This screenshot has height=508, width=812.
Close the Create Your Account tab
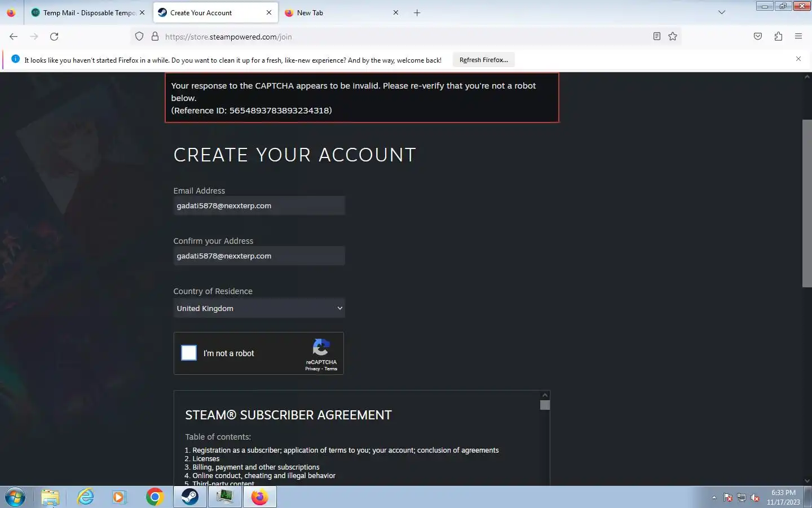269,12
